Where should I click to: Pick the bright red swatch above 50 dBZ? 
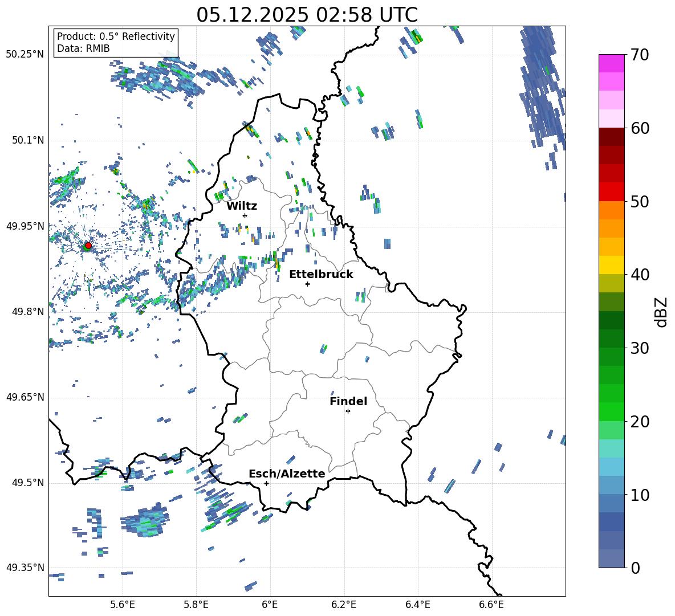[x=612, y=191]
